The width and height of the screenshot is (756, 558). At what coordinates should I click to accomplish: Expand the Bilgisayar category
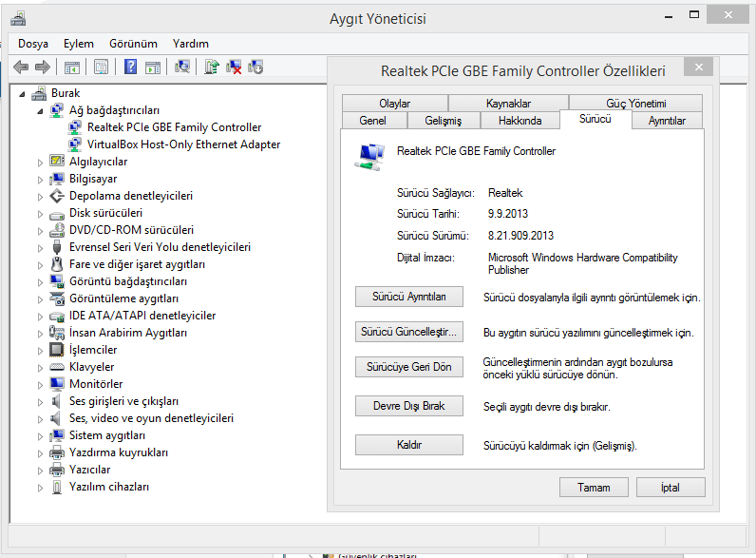click(40, 180)
